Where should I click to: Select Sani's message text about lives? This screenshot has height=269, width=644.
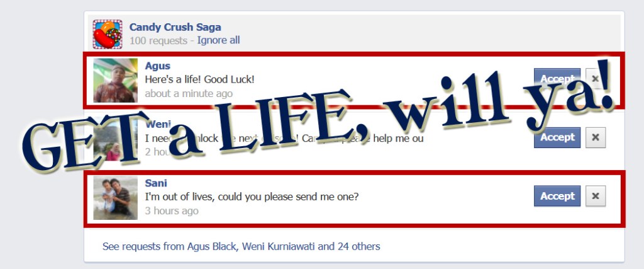click(x=252, y=197)
